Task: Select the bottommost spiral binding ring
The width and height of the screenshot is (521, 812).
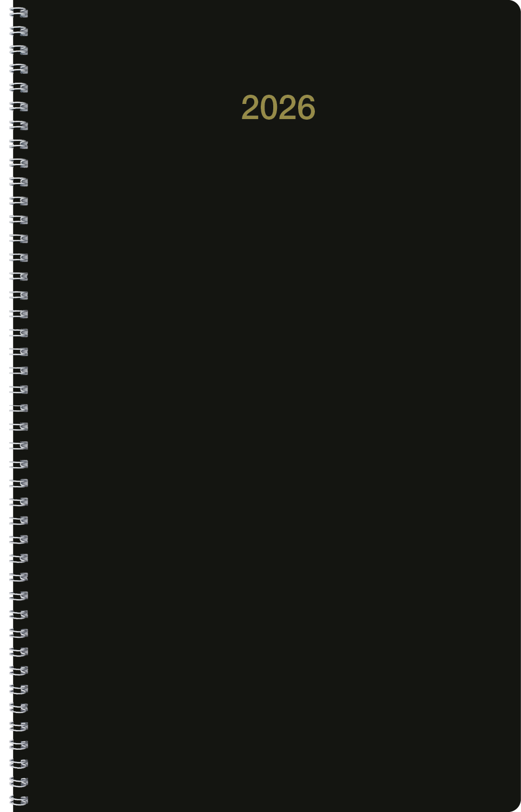Action: click(19, 800)
